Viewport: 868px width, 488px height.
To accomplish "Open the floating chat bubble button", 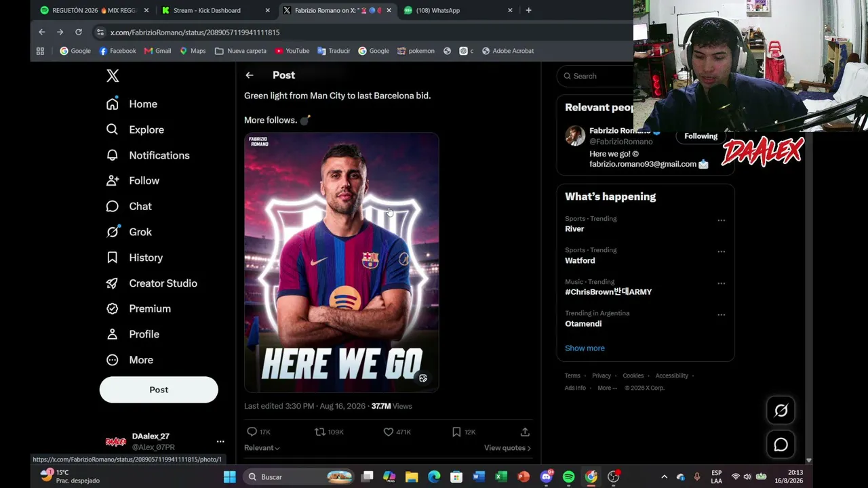I will [781, 445].
